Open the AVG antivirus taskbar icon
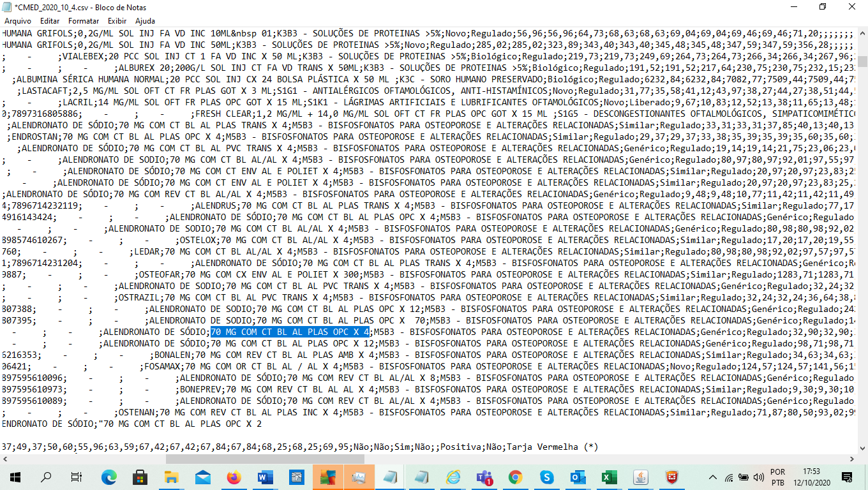Viewport: 868px width, 490px height. click(x=328, y=477)
